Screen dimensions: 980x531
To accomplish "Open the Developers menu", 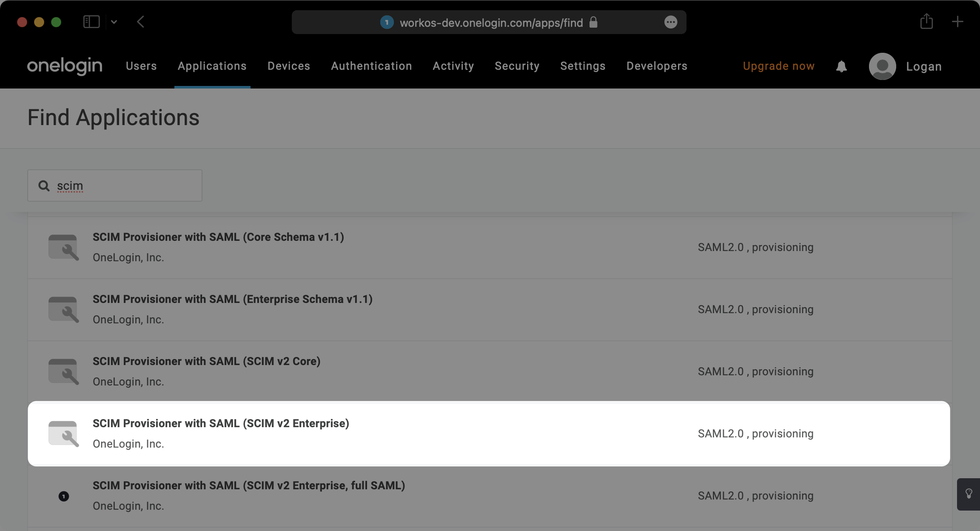I will click(656, 66).
